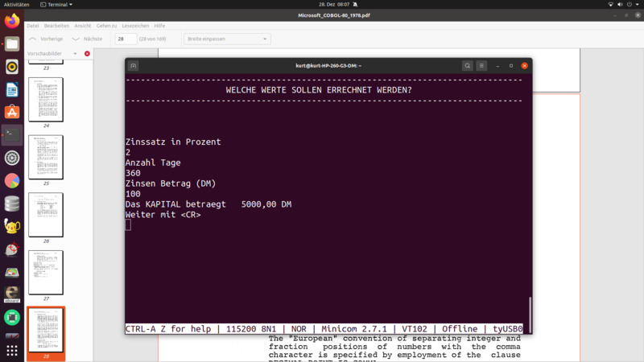Click the page number field showing 28
Viewport: 644px width, 362px height.
[126, 39]
